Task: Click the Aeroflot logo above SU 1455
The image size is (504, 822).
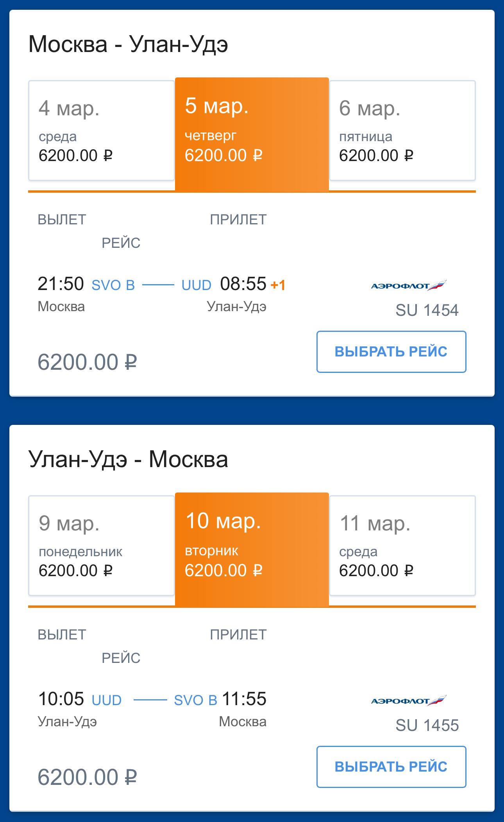Action: pos(408,701)
